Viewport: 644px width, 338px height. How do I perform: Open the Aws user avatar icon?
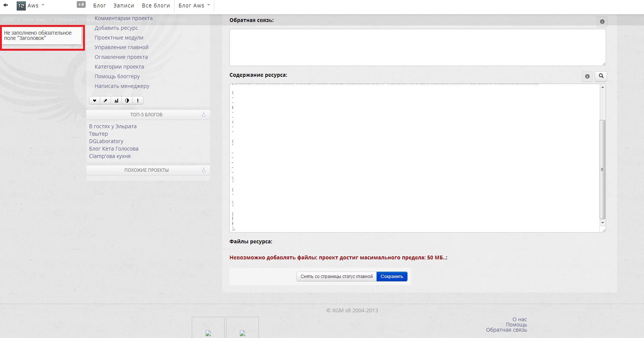pos(21,6)
